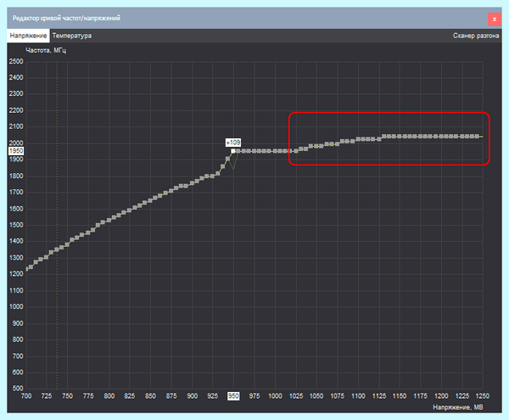Click the 1800 label on frequency axis
Image resolution: width=509 pixels, height=420 pixels.
(16, 176)
